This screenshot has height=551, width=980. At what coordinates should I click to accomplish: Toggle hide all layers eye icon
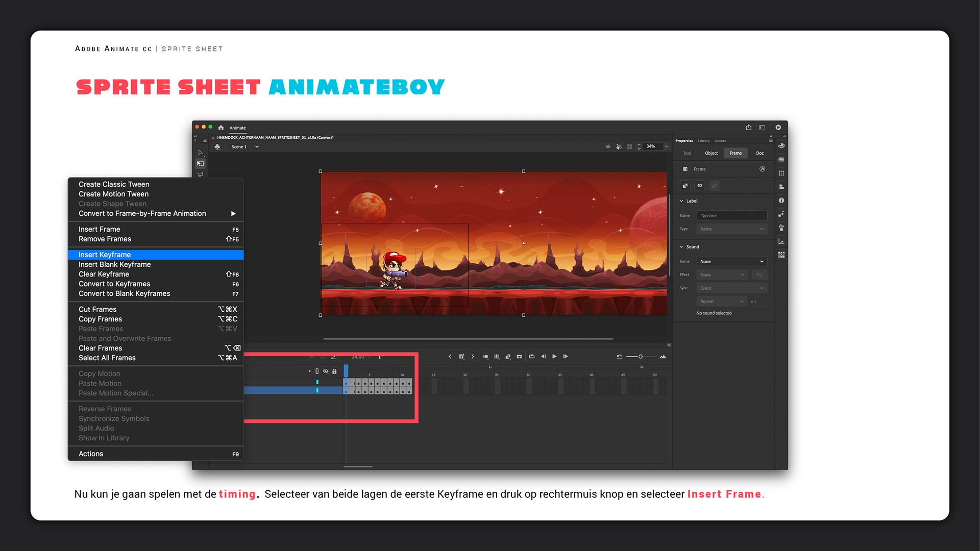tap(326, 371)
